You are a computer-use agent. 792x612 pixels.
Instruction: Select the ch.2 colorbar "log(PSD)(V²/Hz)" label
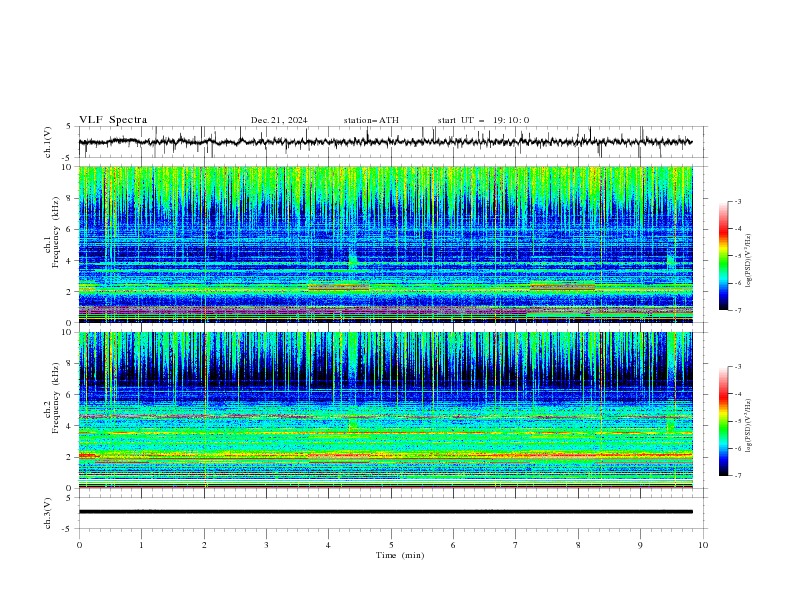click(749, 426)
